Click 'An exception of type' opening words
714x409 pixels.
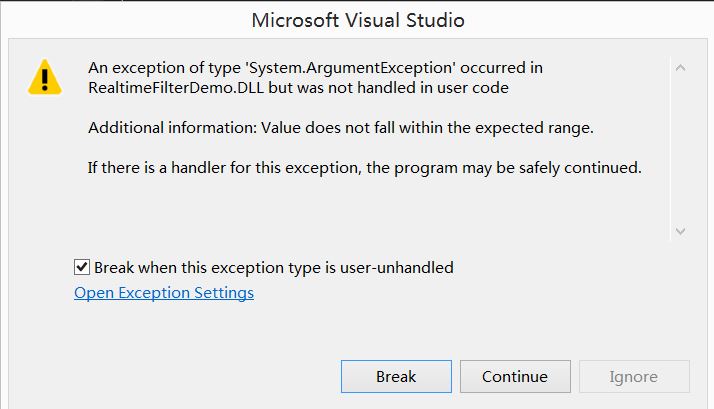pos(164,68)
